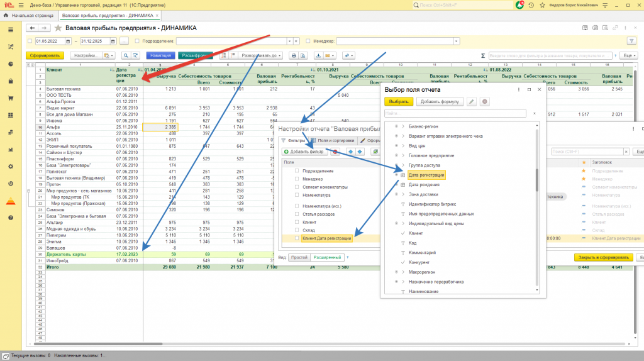Click the sum sigma icon
The height and width of the screenshot is (361, 644).
click(x=483, y=55)
